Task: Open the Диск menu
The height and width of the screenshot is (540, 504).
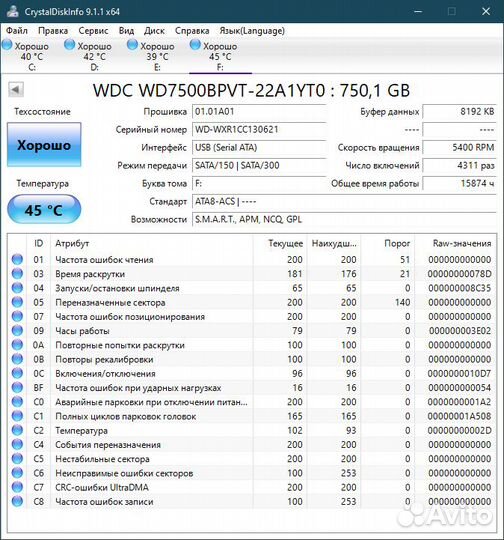Action: tap(154, 31)
